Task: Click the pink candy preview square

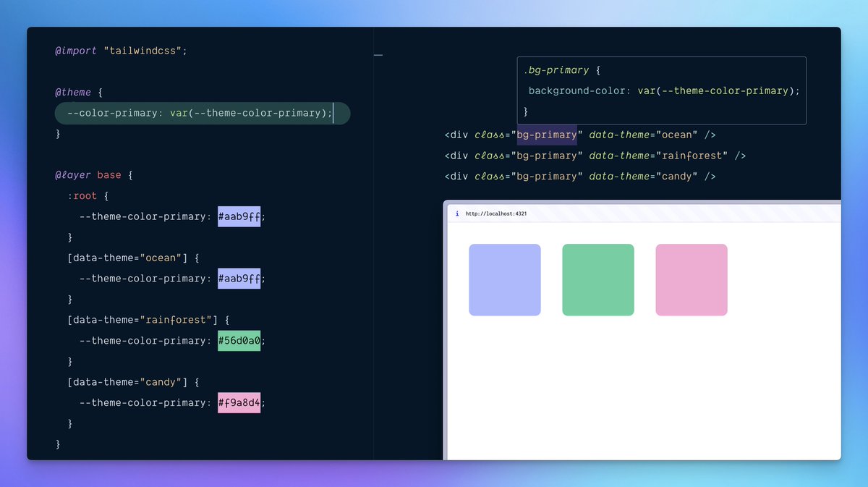Action: point(692,280)
